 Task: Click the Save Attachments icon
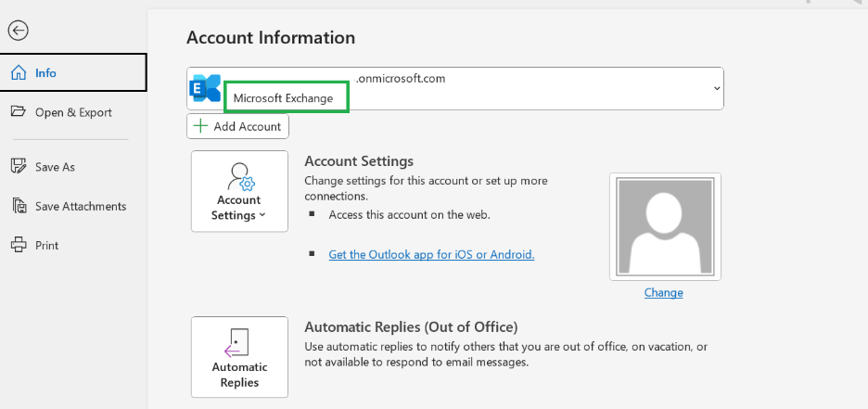click(18, 206)
